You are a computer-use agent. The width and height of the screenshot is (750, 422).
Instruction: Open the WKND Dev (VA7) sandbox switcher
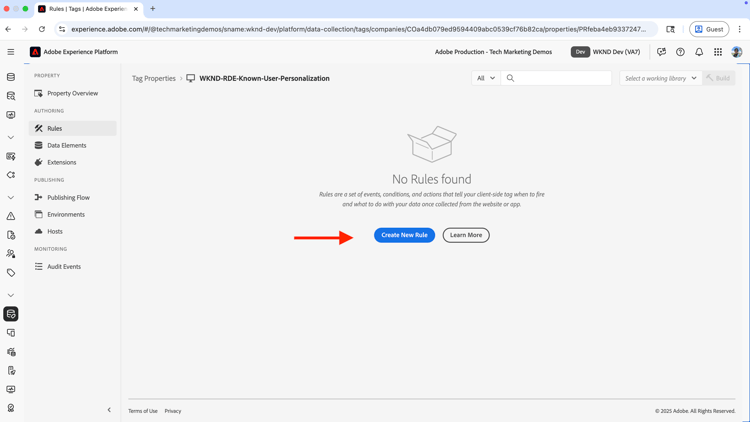606,52
